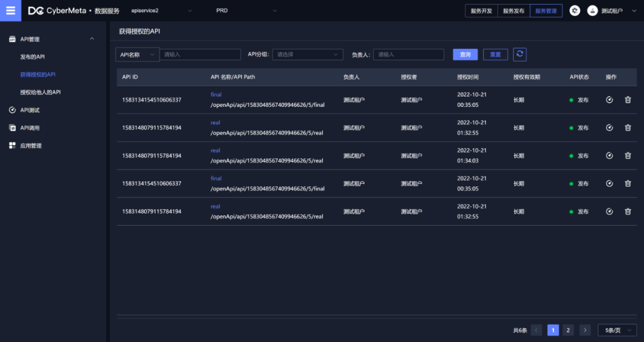Focus the API名称 请输入 input field
Image resolution: width=644 pixels, height=342 pixels.
pyautogui.click(x=200, y=54)
